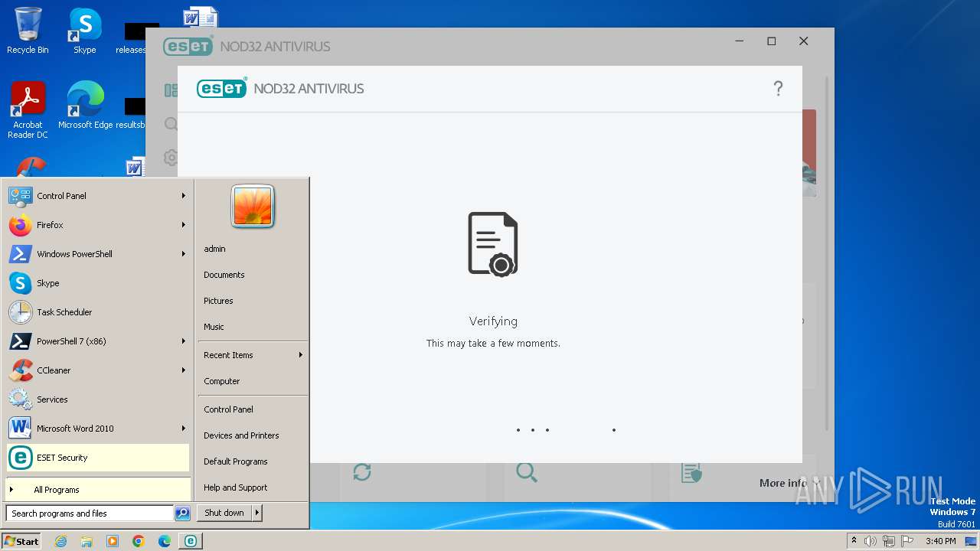980x551 pixels.
Task: Click the ESET shield document icon
Action: [x=691, y=472]
